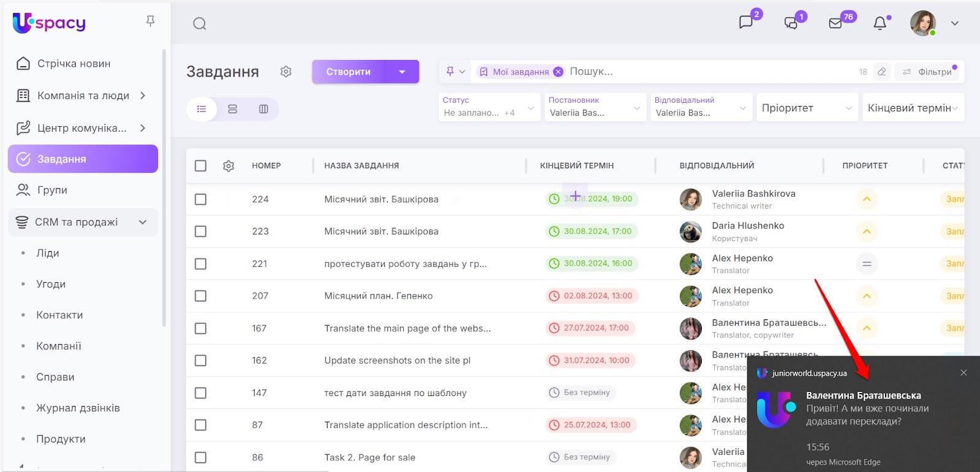
Task: Toggle the select-all checkbox in table header
Action: click(x=200, y=166)
